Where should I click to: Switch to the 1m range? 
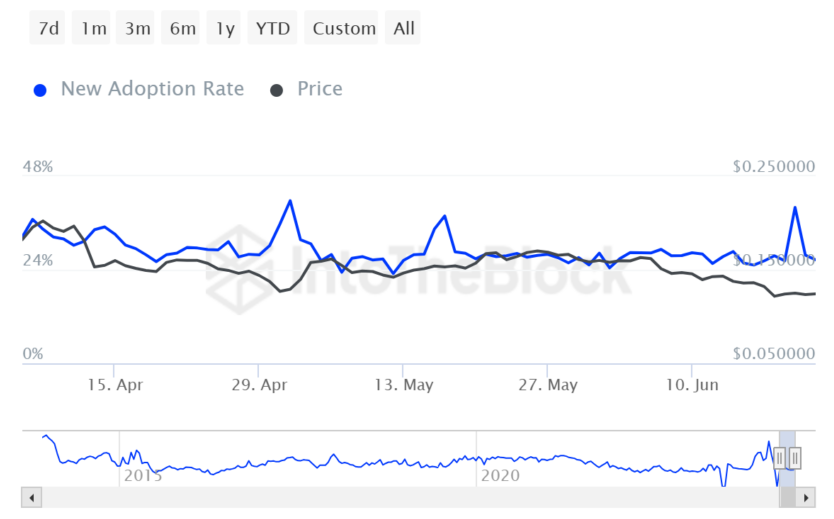click(x=93, y=28)
